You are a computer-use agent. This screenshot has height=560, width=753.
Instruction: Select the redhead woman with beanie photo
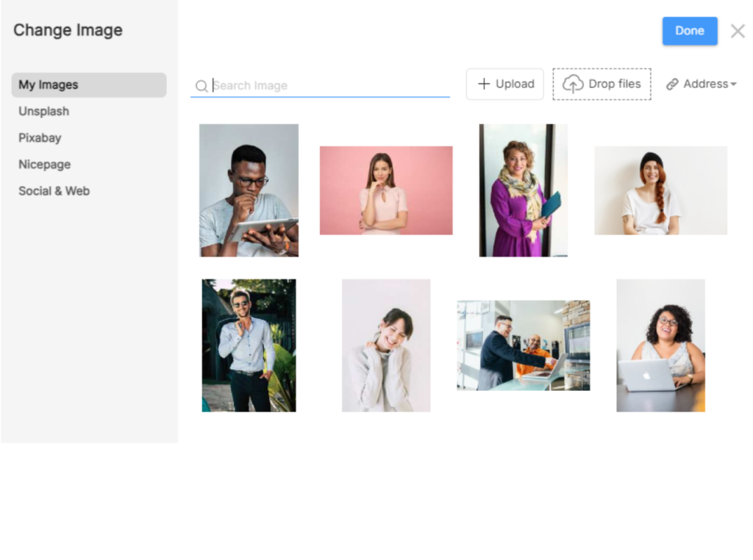coord(660,190)
